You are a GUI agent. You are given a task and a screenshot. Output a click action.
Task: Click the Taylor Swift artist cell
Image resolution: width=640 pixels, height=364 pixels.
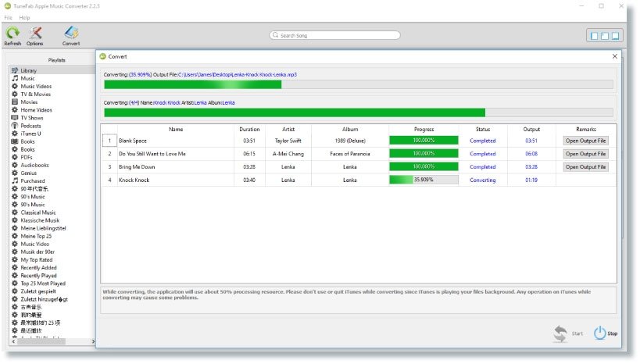[x=288, y=141]
